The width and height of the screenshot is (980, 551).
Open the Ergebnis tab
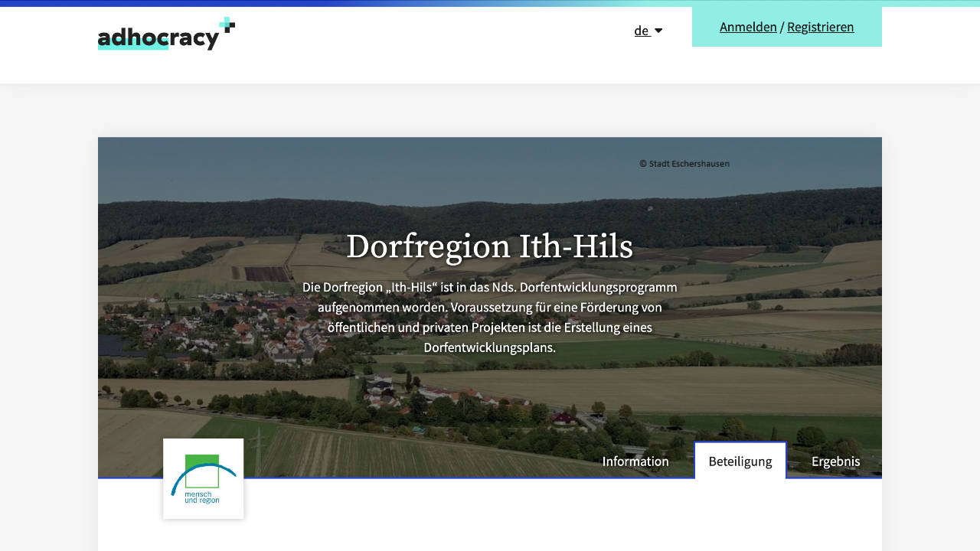836,461
